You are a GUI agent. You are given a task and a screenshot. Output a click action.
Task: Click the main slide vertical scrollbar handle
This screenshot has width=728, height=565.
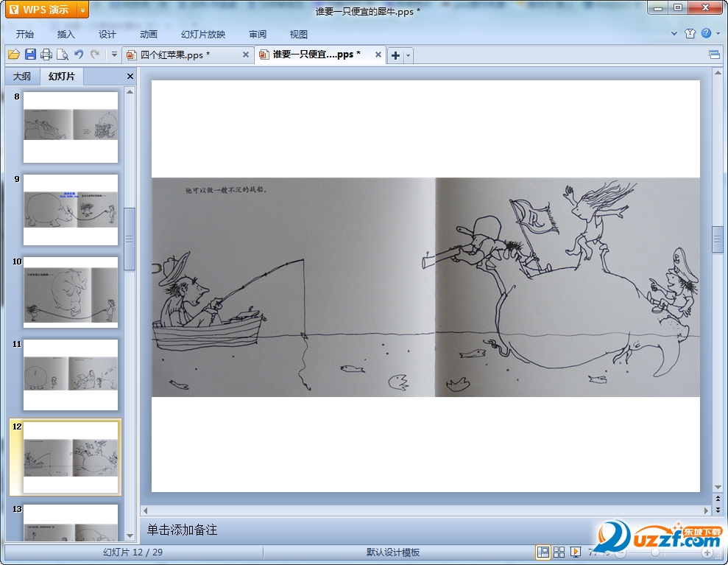point(718,239)
